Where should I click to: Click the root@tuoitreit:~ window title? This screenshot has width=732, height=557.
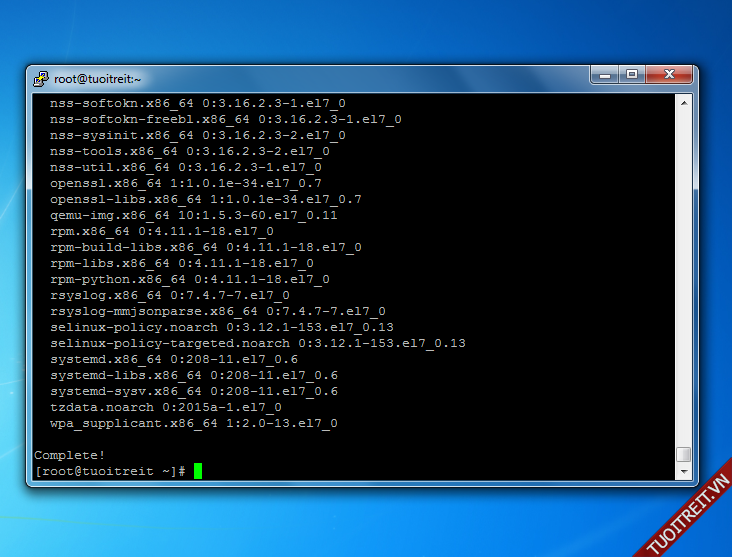pyautogui.click(x=98, y=78)
